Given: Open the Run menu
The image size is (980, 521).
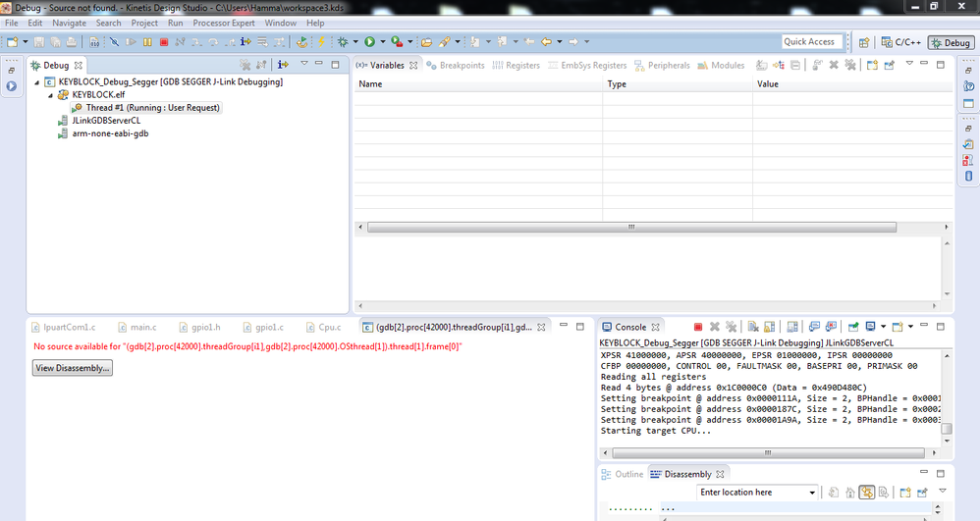Looking at the screenshot, I should click(176, 23).
